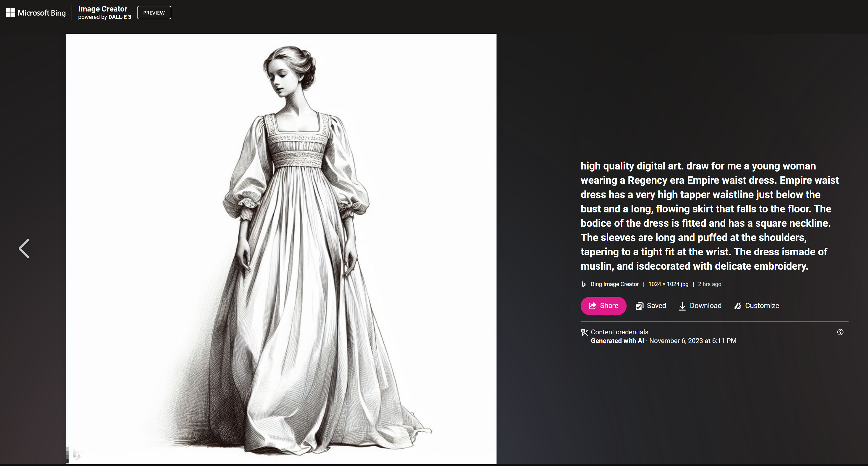Viewport: 868px width, 466px height.
Task: Click the 1024 × 1024 jpg size label
Action: [668, 284]
